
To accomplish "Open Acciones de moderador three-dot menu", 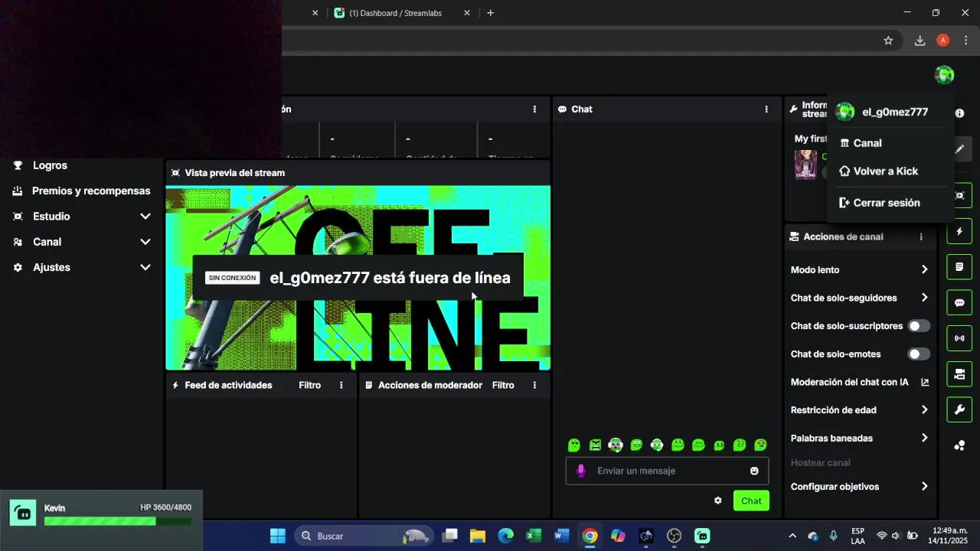I will pyautogui.click(x=534, y=385).
